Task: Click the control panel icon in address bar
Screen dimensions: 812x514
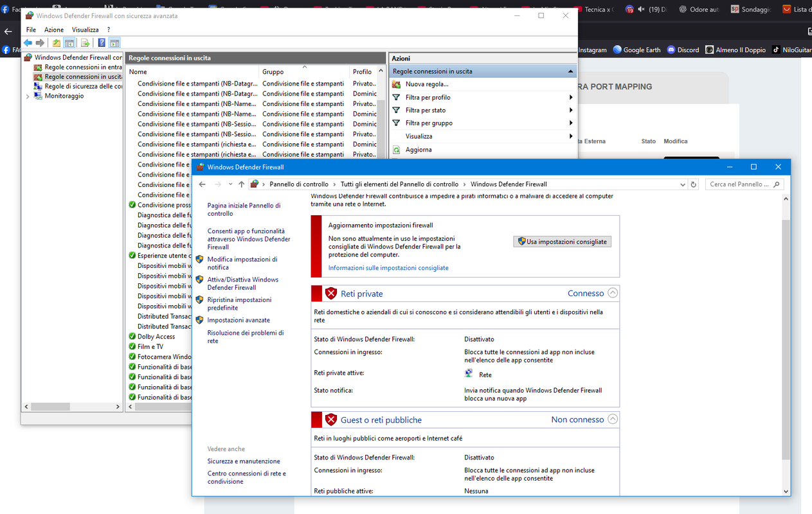Action: [255, 184]
